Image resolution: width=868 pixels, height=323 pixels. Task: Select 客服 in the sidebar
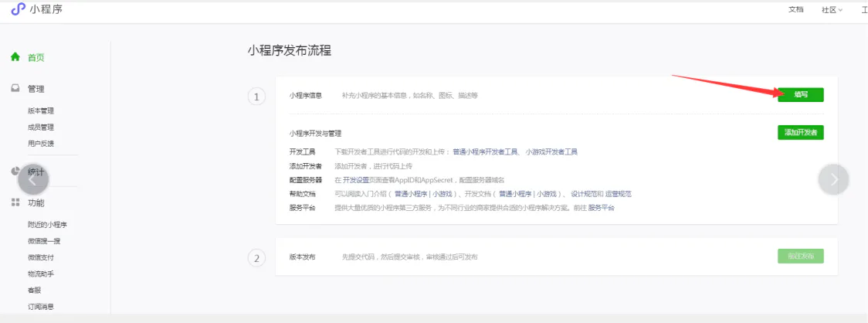click(x=34, y=291)
